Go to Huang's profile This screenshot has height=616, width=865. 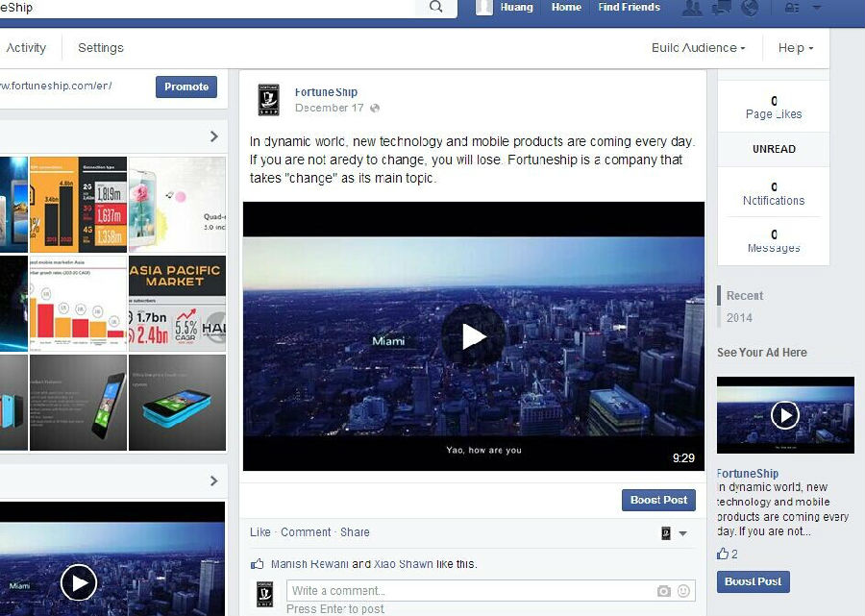coord(516,7)
